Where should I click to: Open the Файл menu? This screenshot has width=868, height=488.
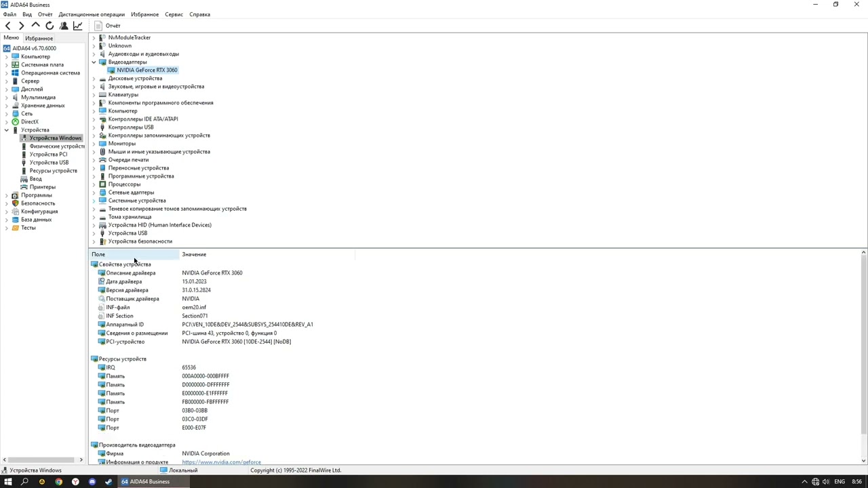9,14
